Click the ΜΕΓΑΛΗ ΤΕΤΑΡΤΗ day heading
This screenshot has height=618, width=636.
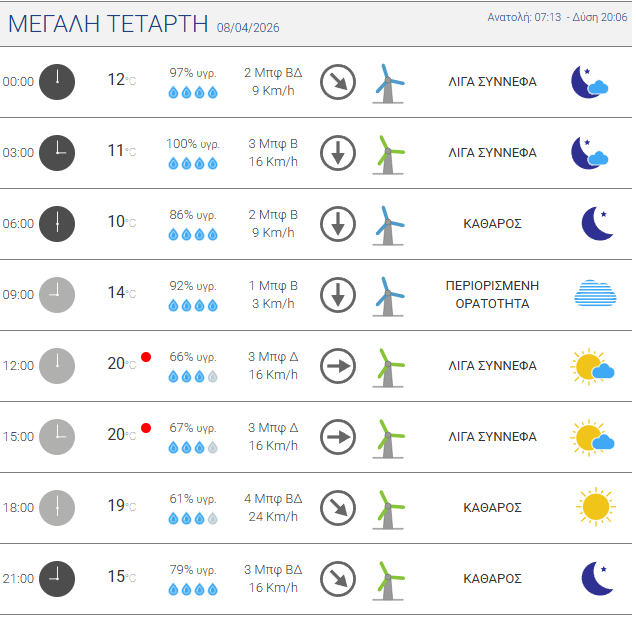(x=108, y=25)
